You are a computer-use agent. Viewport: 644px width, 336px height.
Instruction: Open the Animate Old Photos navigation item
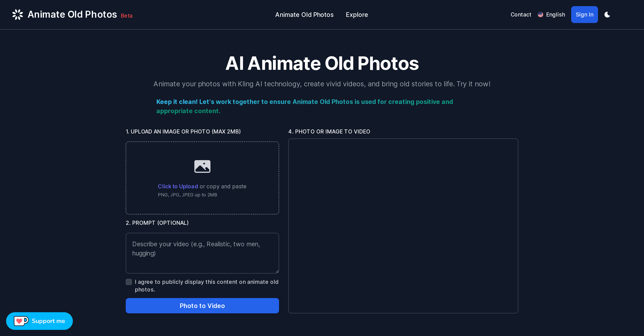pyautogui.click(x=304, y=15)
